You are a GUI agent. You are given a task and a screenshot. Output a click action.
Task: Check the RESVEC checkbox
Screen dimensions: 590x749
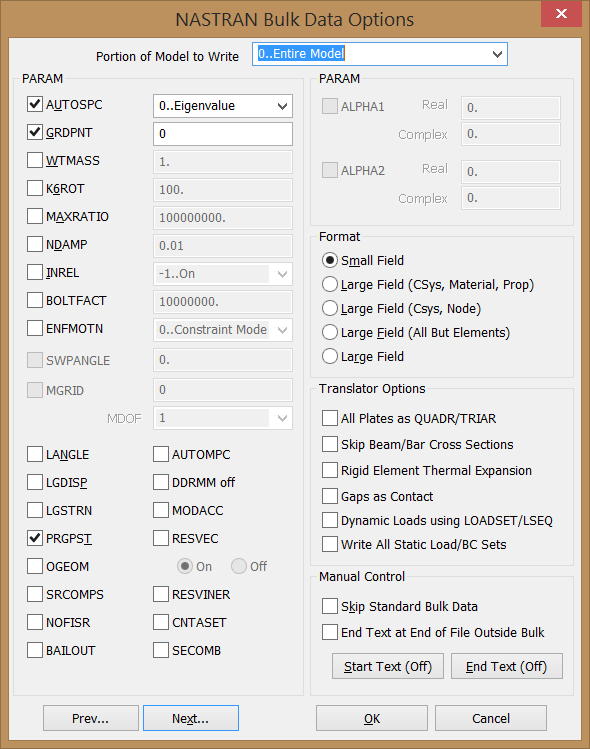(161, 538)
